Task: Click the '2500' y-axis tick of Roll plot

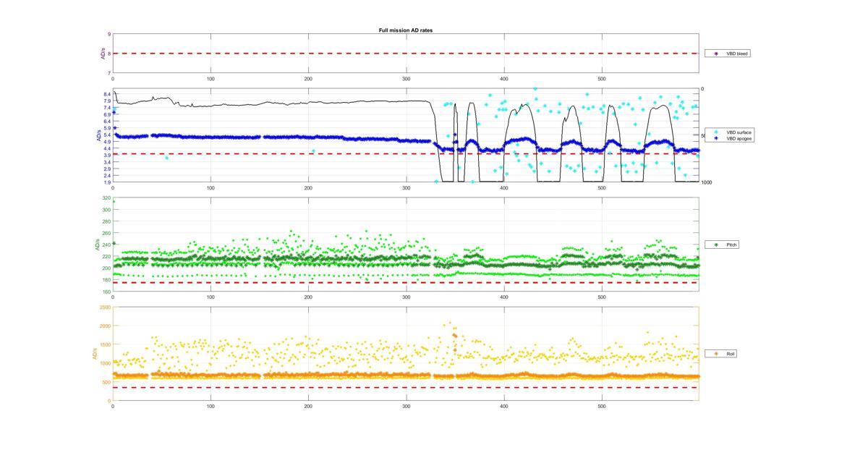Action: click(x=105, y=307)
